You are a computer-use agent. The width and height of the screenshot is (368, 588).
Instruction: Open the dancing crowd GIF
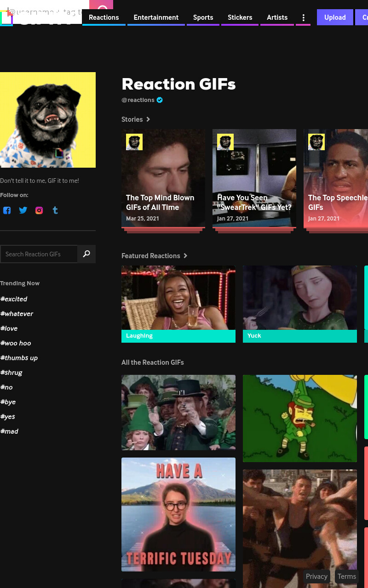pyautogui.click(x=300, y=529)
